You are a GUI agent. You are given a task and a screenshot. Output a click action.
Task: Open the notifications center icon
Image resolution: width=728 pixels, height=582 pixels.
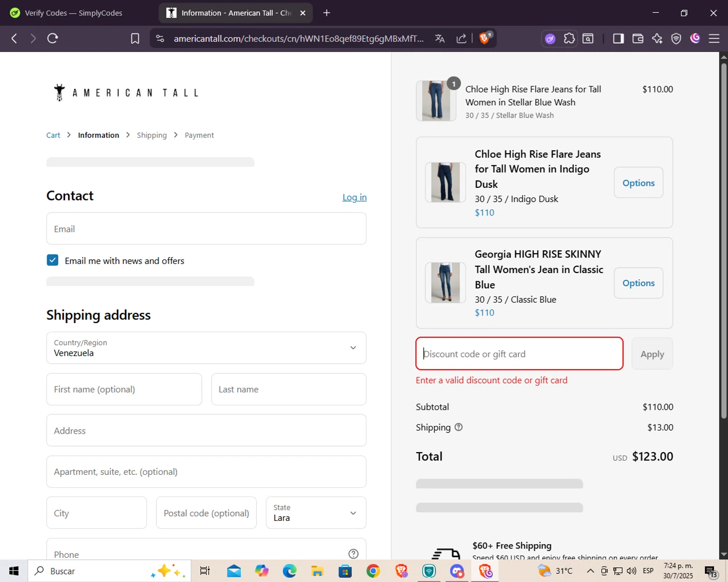click(711, 571)
